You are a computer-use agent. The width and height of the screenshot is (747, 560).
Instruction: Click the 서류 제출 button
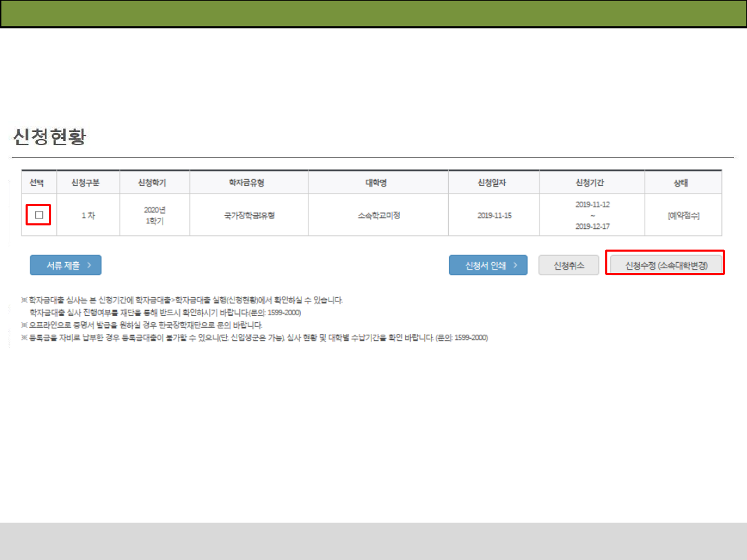[x=66, y=265]
